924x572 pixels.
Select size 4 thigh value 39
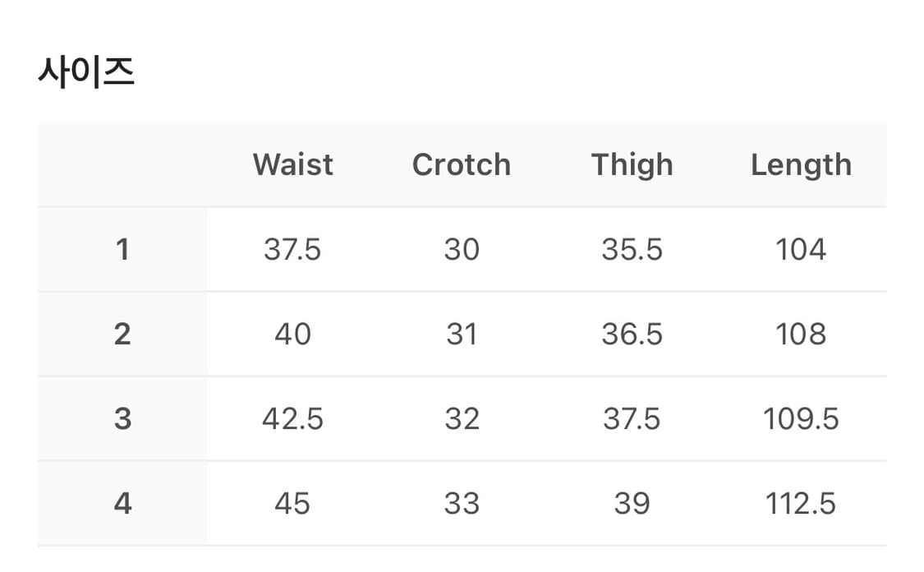632,503
